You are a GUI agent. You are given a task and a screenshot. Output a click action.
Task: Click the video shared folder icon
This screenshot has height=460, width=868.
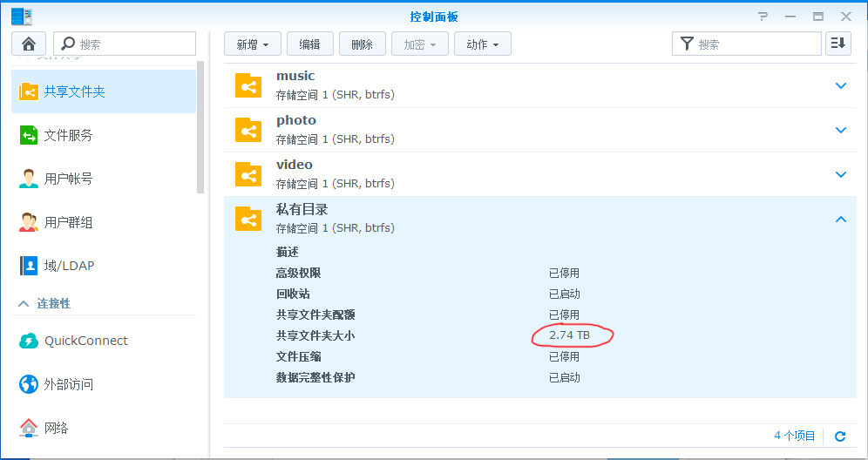click(x=248, y=174)
